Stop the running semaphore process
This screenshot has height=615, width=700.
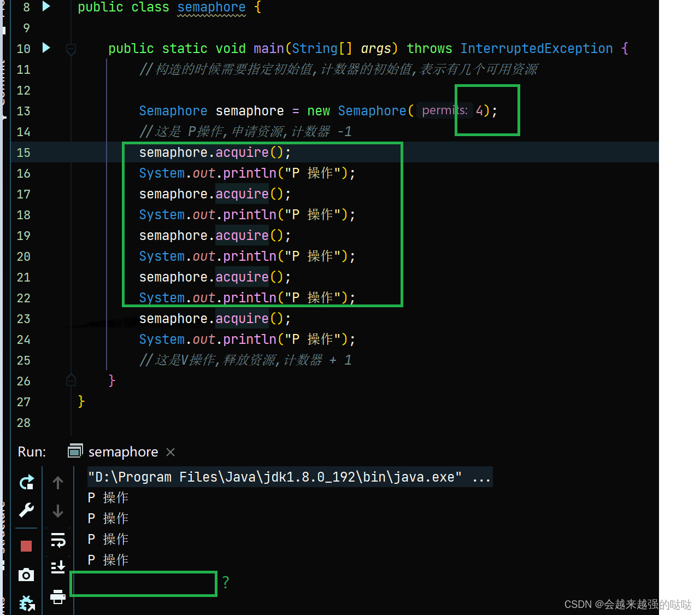pyautogui.click(x=26, y=546)
